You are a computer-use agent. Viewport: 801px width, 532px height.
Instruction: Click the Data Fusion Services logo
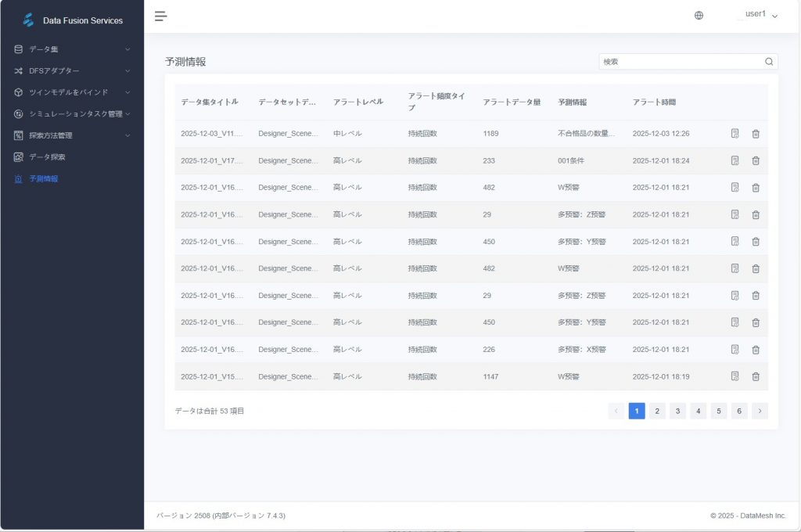pos(29,20)
